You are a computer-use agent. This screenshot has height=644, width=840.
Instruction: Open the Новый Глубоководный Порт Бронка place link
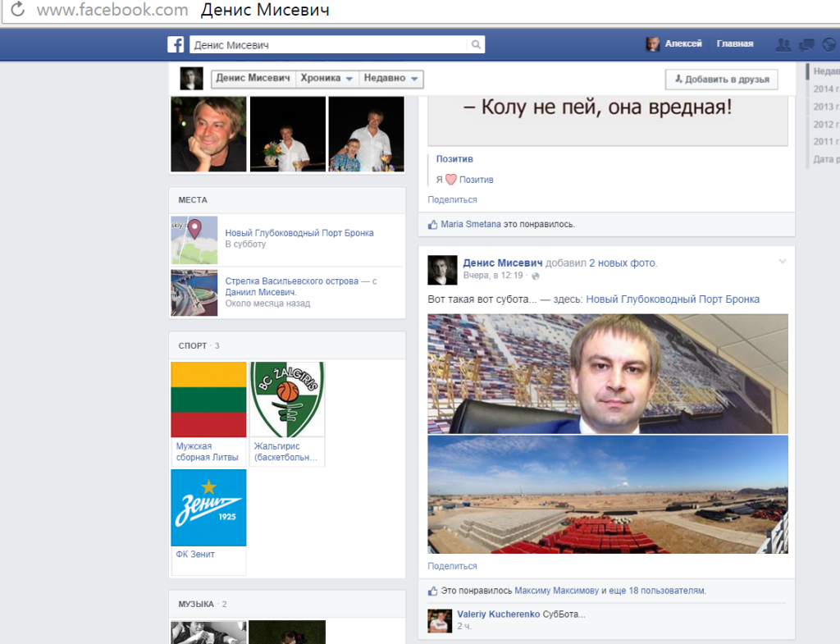(x=299, y=233)
